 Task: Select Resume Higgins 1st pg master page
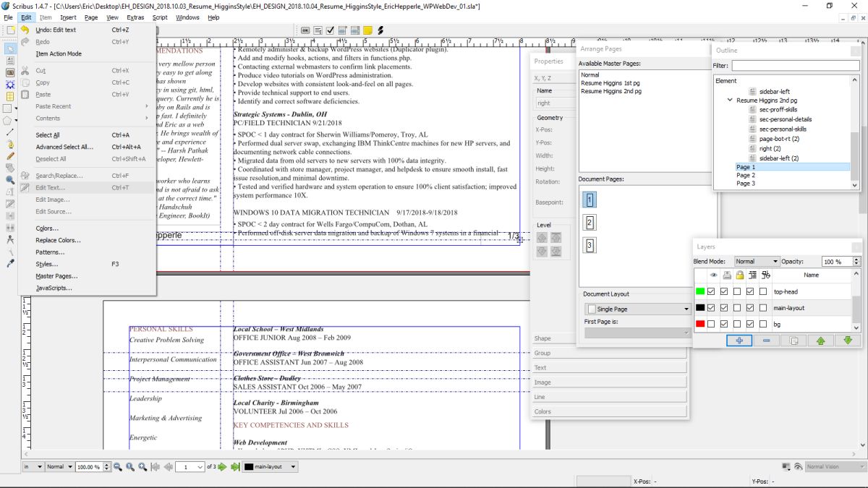click(610, 83)
